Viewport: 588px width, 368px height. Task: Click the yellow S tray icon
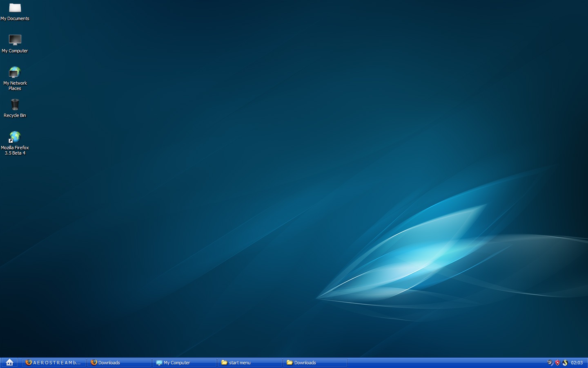(x=565, y=363)
